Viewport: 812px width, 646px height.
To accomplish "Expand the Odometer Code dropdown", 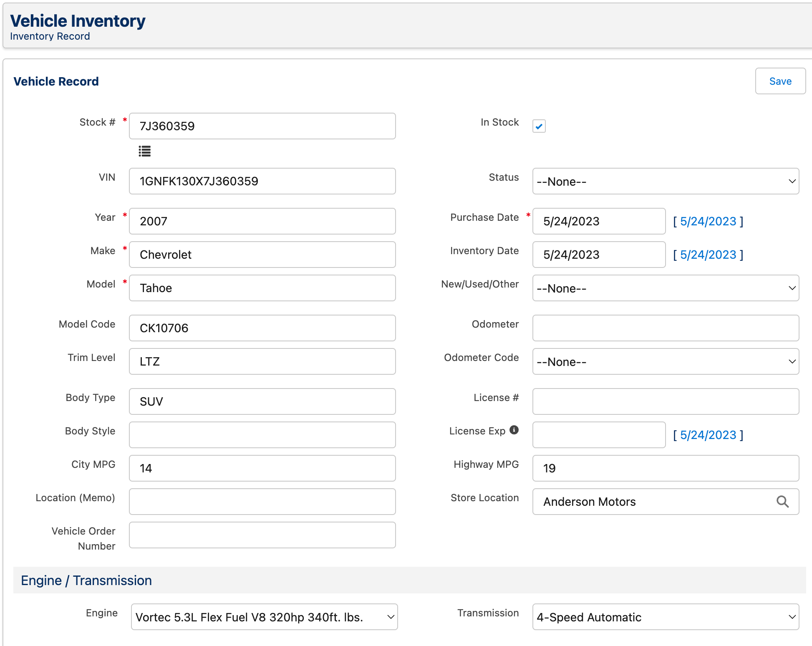I will coord(666,361).
